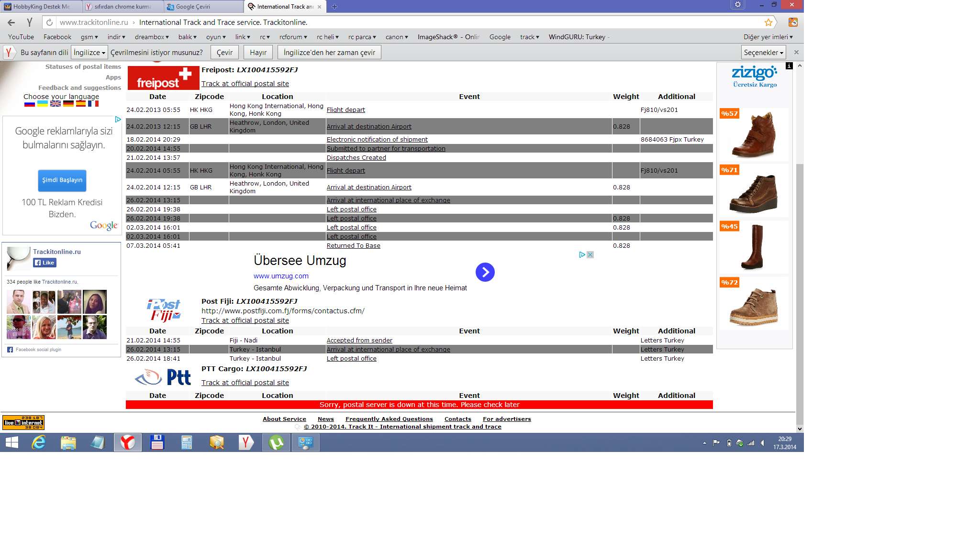Expand the canon bookmarks folder
Viewport: 980px width, 551px height.
point(397,37)
